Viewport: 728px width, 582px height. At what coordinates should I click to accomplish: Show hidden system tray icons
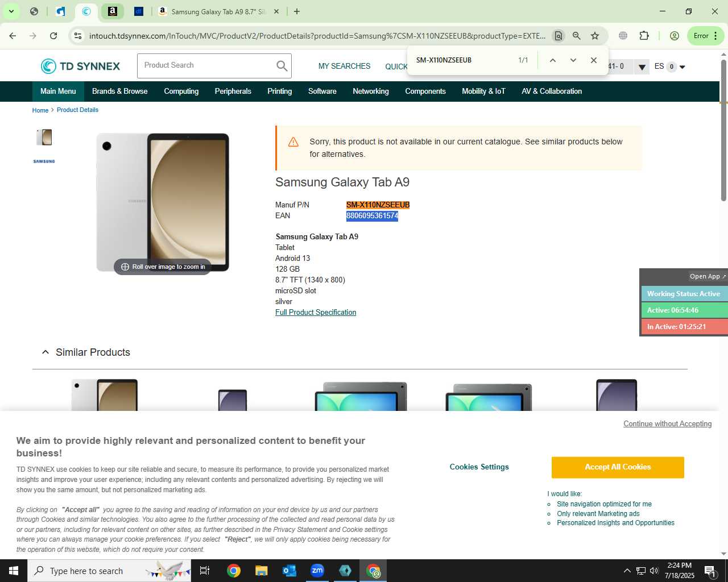[x=627, y=571]
